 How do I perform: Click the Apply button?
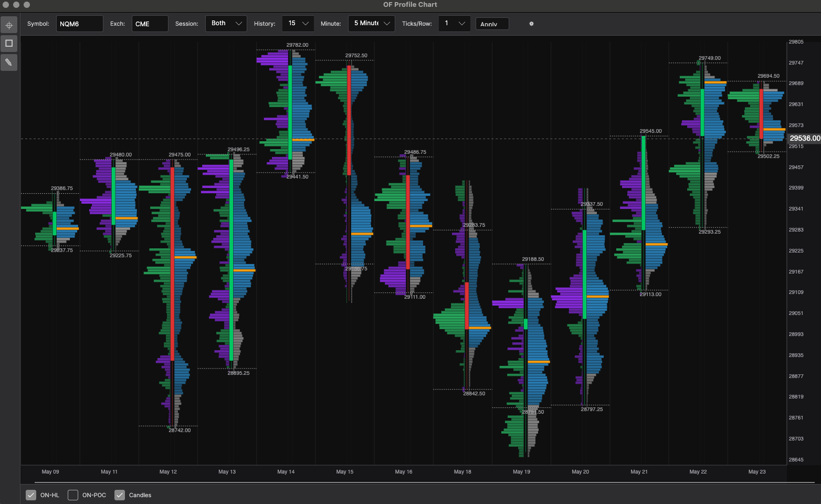[492, 24]
